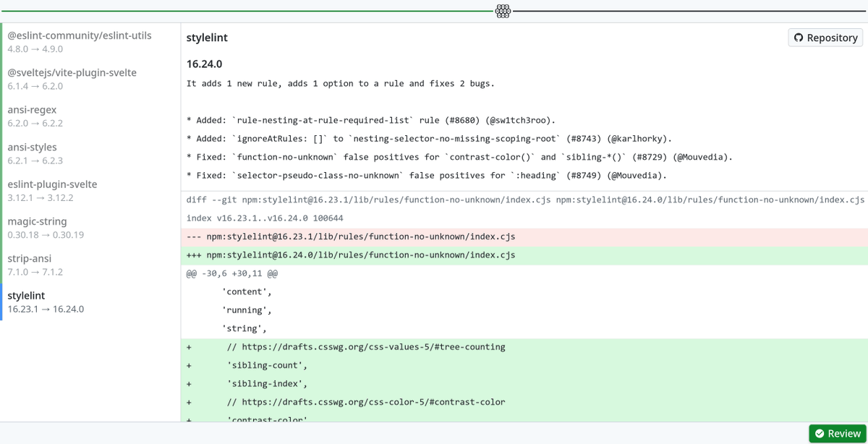Click the green Review button
868x444 pixels.
coord(838,433)
